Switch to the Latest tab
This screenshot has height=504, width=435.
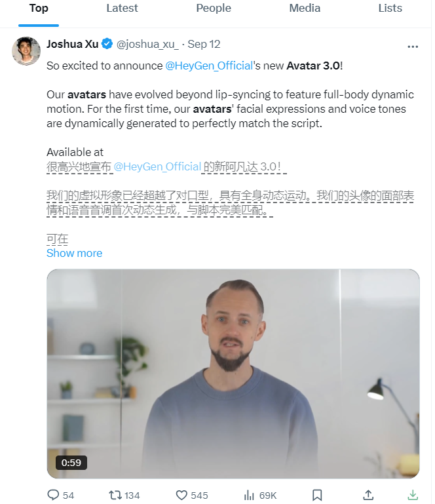(x=122, y=9)
